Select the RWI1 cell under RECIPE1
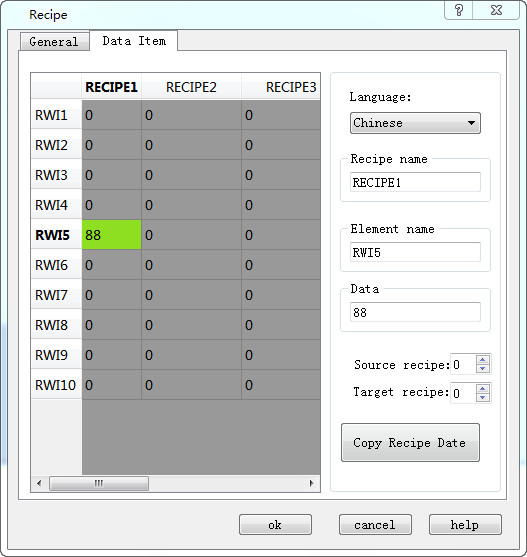This screenshot has width=527, height=557. point(112,115)
